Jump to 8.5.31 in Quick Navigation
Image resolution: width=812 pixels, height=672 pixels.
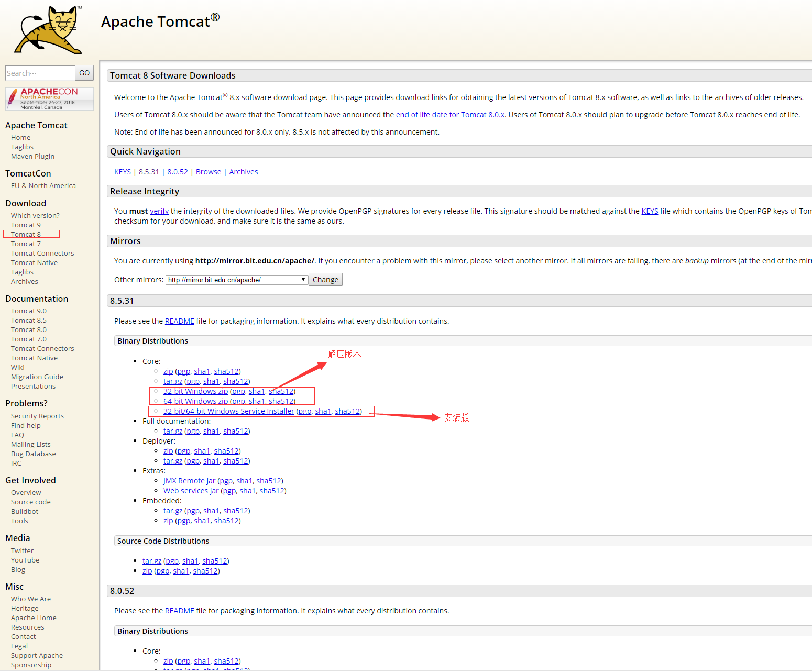149,172
